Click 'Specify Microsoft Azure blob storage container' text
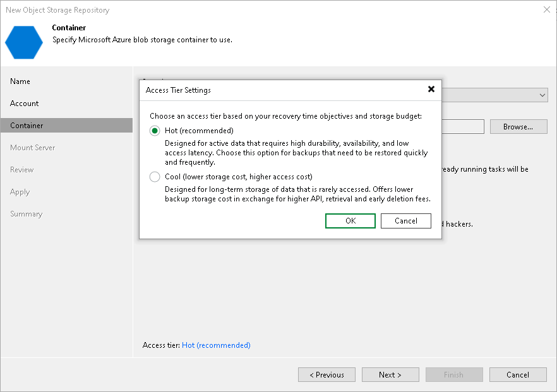Screen dimensions: 557x392 [x=142, y=40]
